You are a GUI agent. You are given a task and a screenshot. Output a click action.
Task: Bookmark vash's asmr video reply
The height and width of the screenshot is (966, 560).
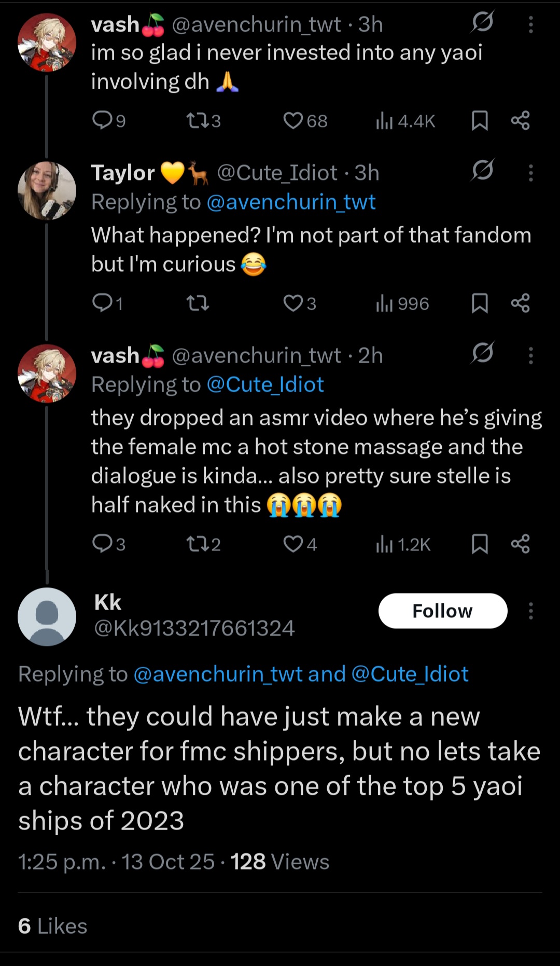click(x=480, y=544)
